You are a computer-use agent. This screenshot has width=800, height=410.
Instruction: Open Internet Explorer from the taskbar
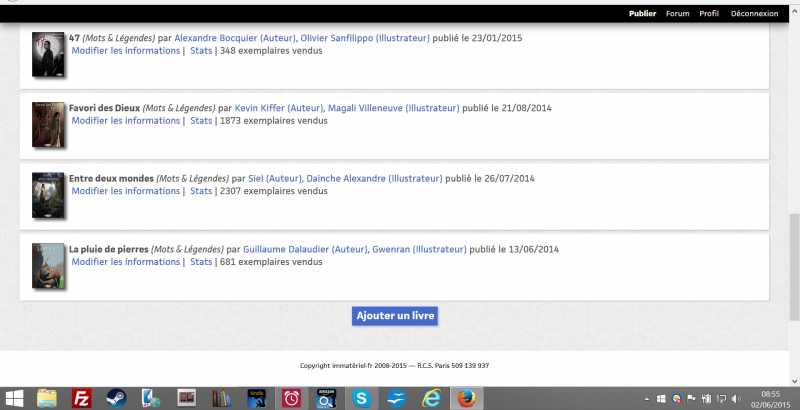(431, 398)
